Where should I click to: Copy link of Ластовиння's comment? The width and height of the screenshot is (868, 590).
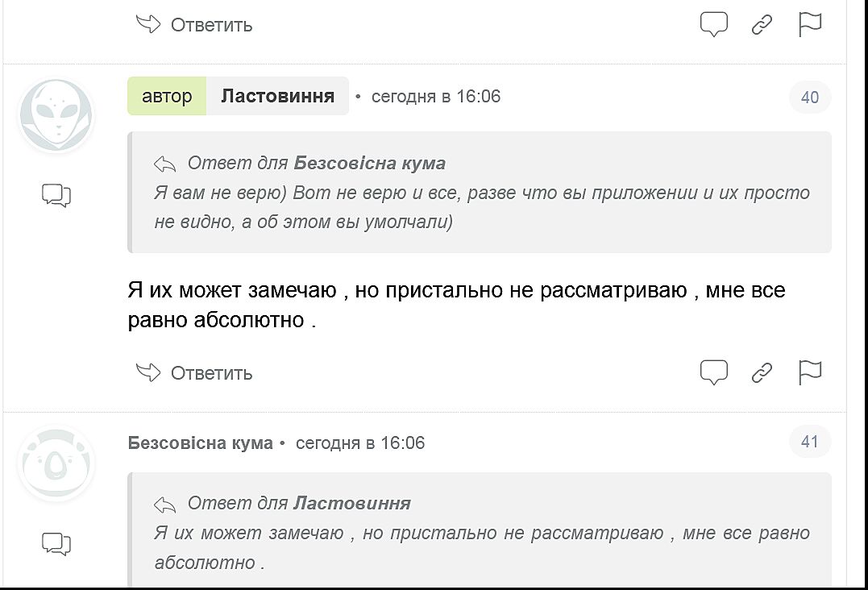pos(762,372)
